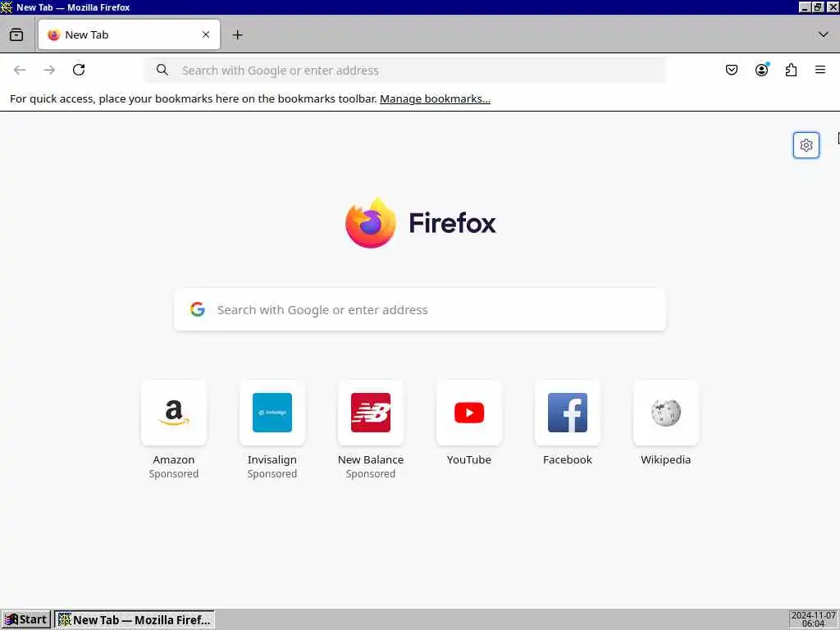This screenshot has width=840, height=630.
Task: Expand the List all tabs chevron
Action: coord(824,34)
